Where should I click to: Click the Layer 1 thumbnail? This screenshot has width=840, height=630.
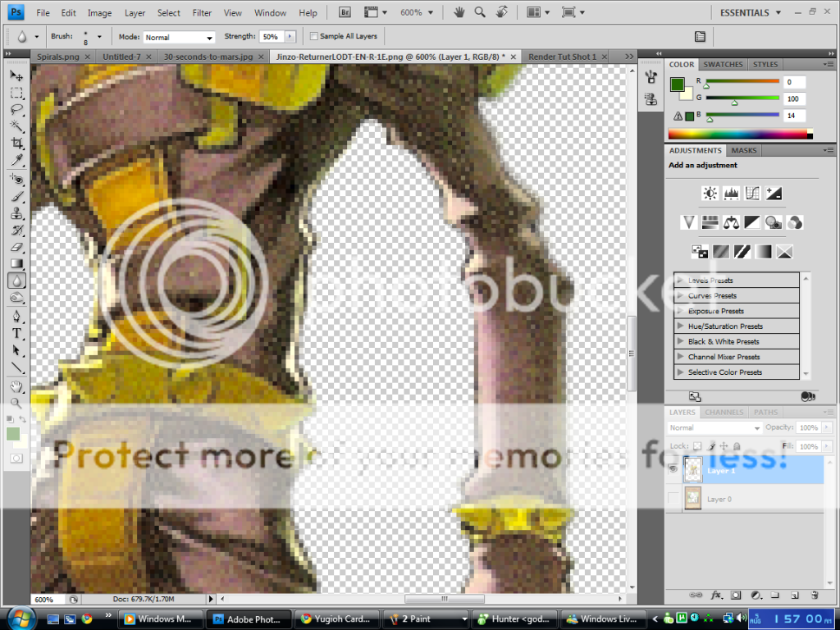[693, 470]
